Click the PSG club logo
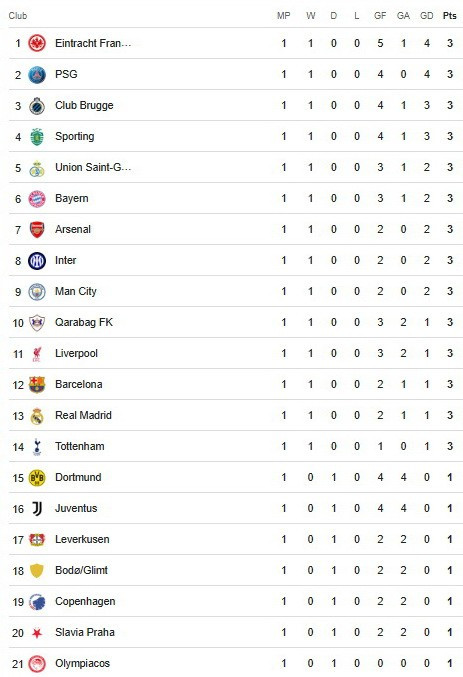 pos(37,75)
